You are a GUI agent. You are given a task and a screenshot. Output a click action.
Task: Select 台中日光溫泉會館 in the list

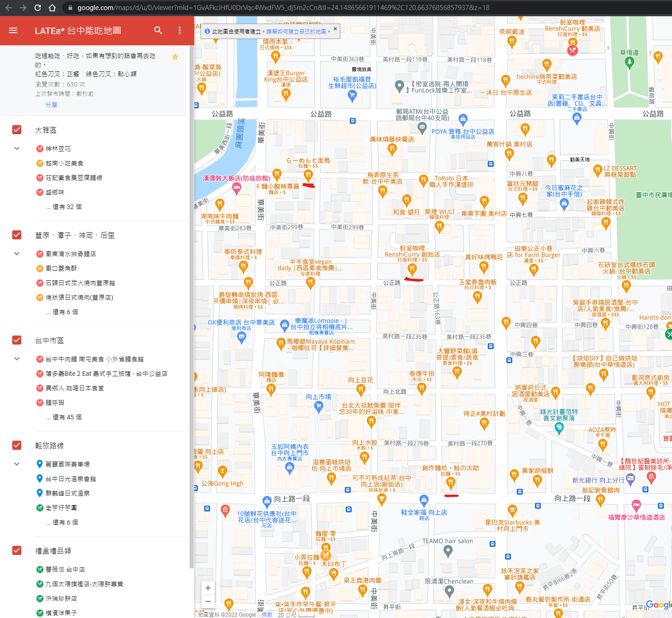(71, 479)
